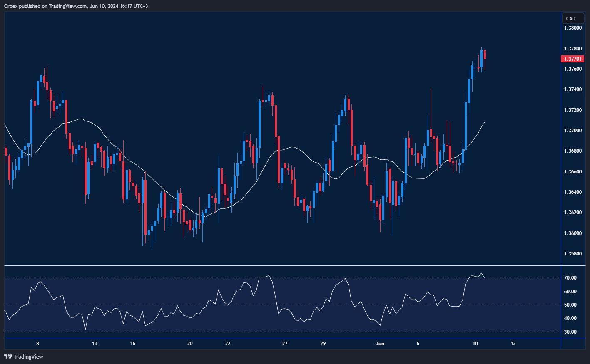Click the TradingView logo icon
This screenshot has height=364, width=590.
[x=8, y=357]
